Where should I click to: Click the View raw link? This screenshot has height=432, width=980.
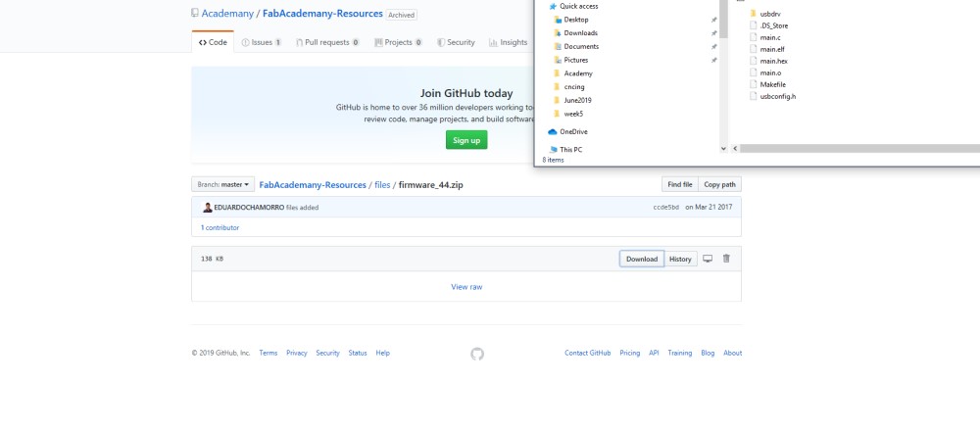pyautogui.click(x=466, y=287)
